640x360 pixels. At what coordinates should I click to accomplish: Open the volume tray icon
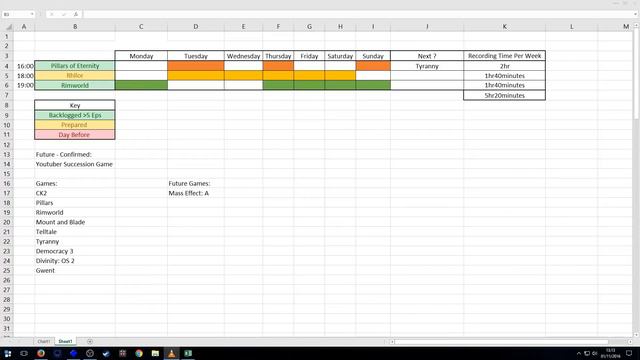coord(595,353)
